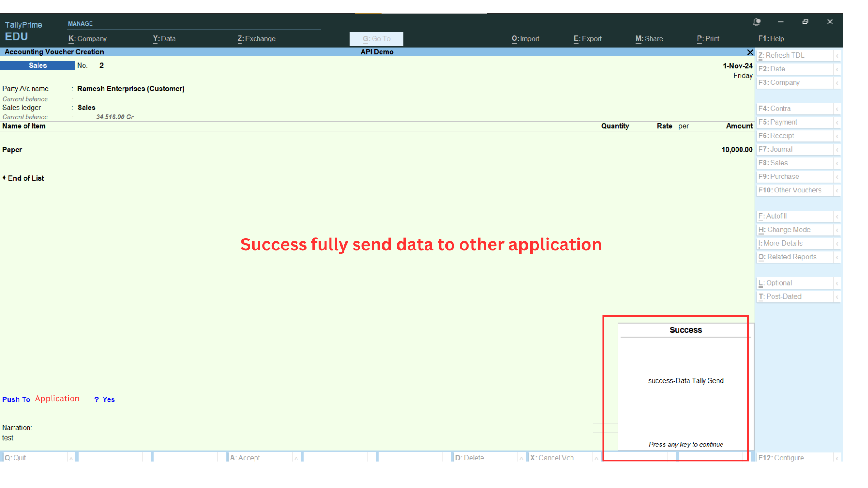
Task: Open the F1: Help menu
Action: [771, 39]
